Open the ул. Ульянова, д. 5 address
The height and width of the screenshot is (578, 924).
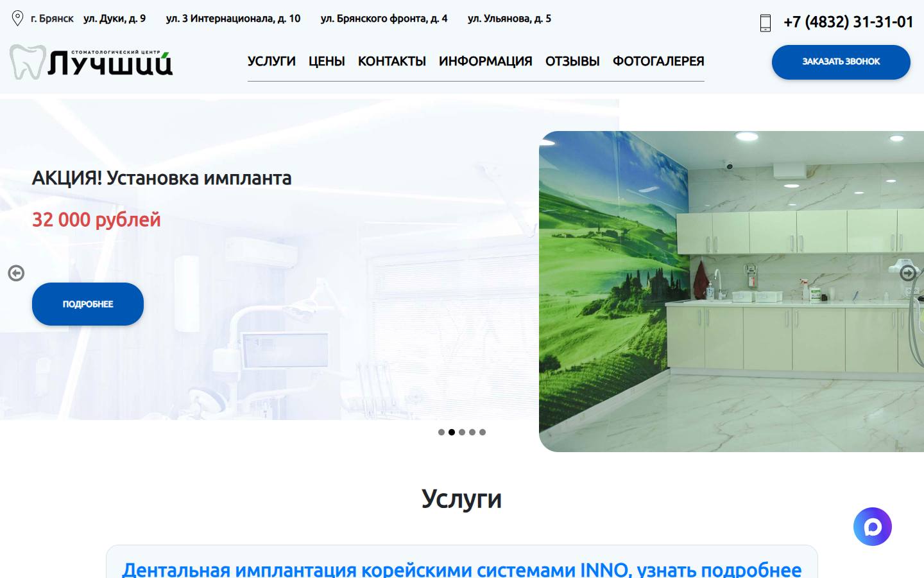tap(509, 19)
